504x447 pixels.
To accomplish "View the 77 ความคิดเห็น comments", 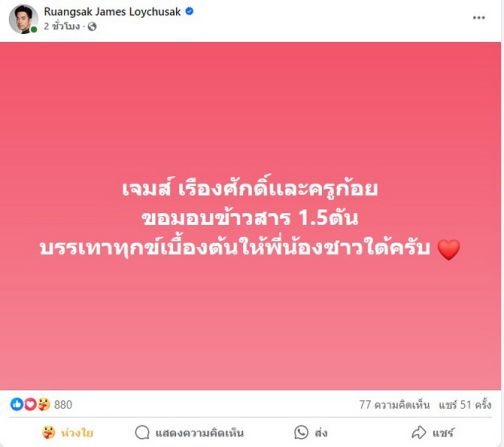I will coord(394,405).
